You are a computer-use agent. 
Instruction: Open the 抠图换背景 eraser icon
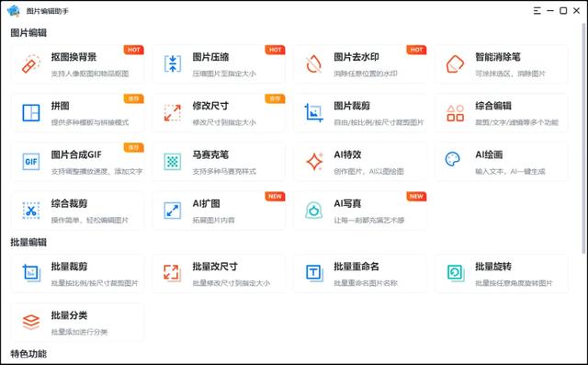click(x=31, y=63)
